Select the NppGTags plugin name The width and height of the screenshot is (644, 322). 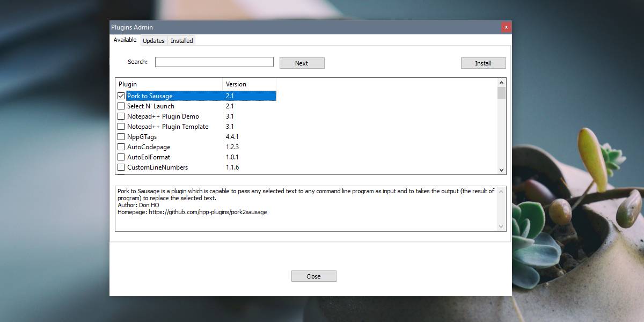point(142,137)
